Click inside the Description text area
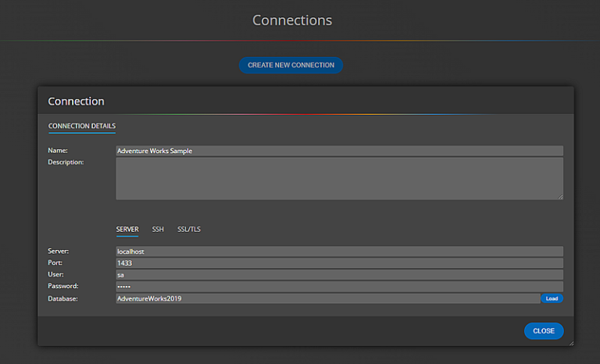Screen dimensions: 600x364 339,178
